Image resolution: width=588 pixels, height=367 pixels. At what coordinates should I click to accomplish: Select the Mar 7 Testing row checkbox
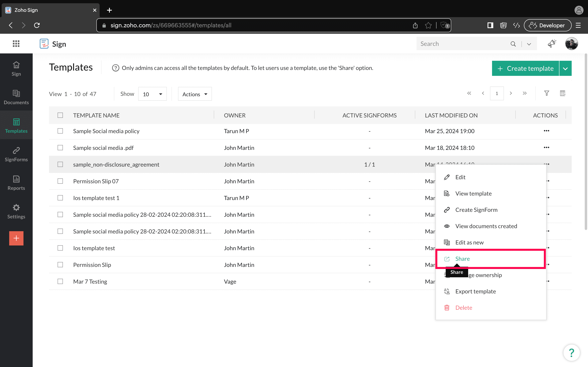[60, 281]
